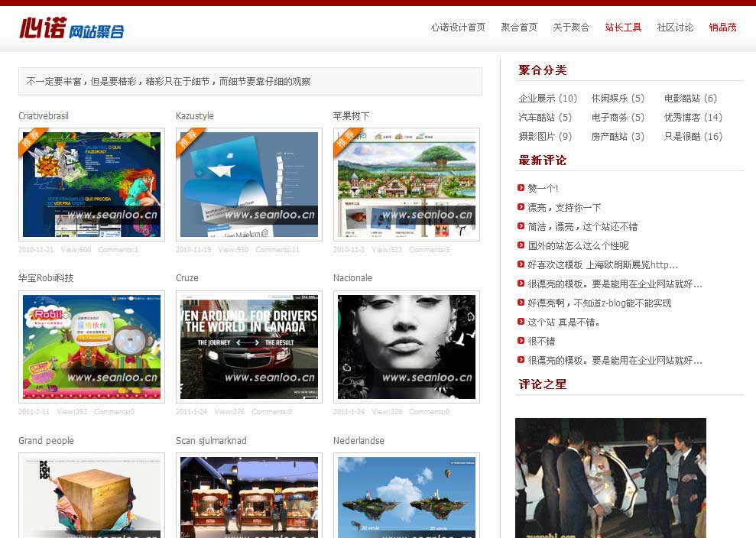The image size is (756, 538).
Task: Open category 企业展示 (10)
Action: (548, 99)
